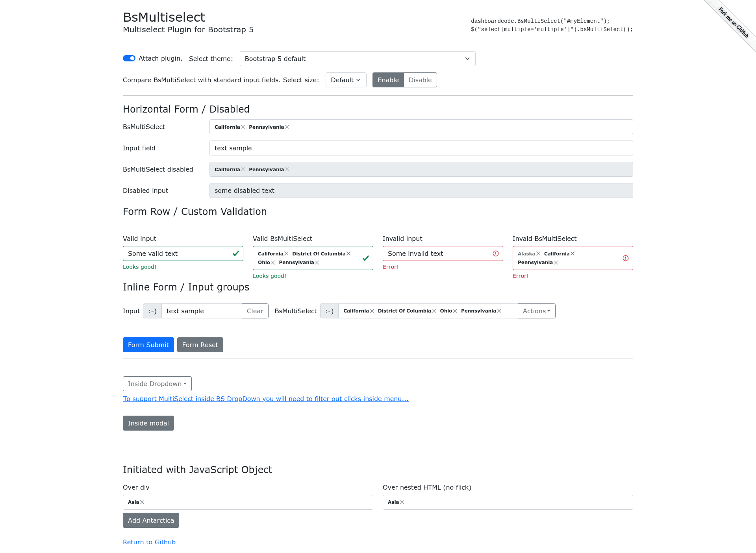Click the Looks good! message under Valid input

click(139, 267)
